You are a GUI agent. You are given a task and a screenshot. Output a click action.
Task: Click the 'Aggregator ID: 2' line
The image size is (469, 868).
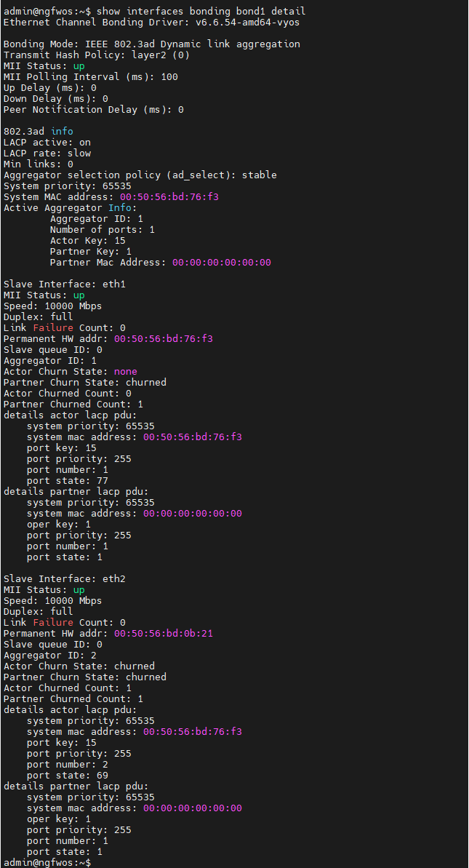[49, 655]
